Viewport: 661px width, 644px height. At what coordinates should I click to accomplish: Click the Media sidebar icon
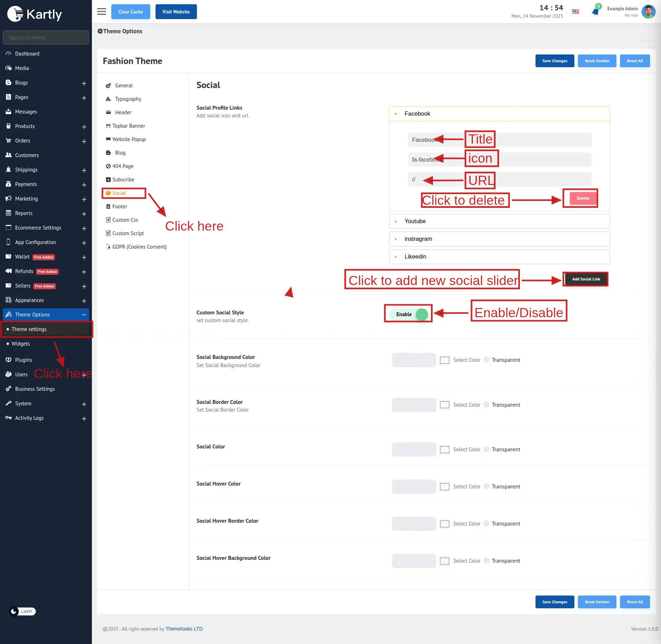coord(8,68)
